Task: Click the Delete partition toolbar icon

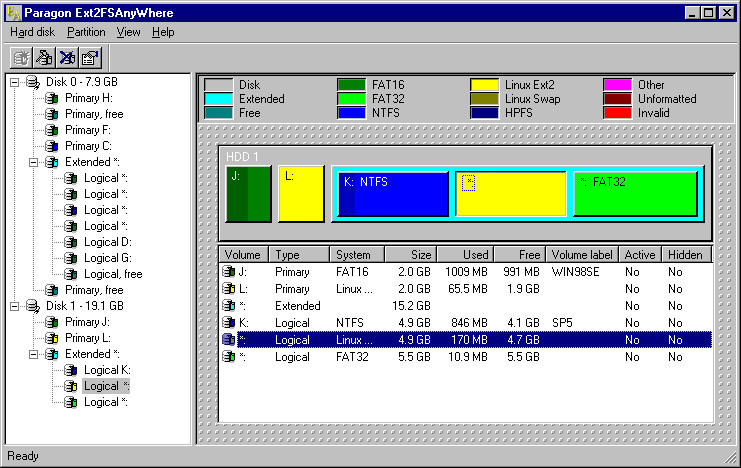Action: click(67, 58)
